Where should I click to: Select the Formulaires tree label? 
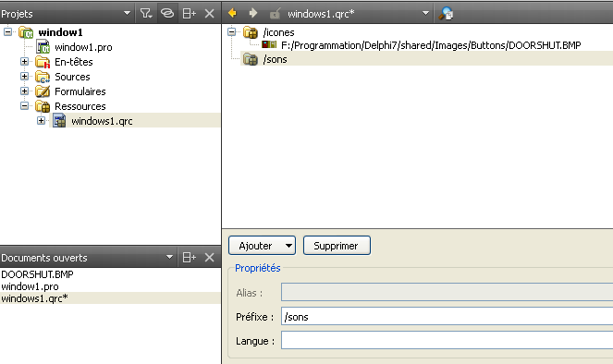pyautogui.click(x=80, y=91)
